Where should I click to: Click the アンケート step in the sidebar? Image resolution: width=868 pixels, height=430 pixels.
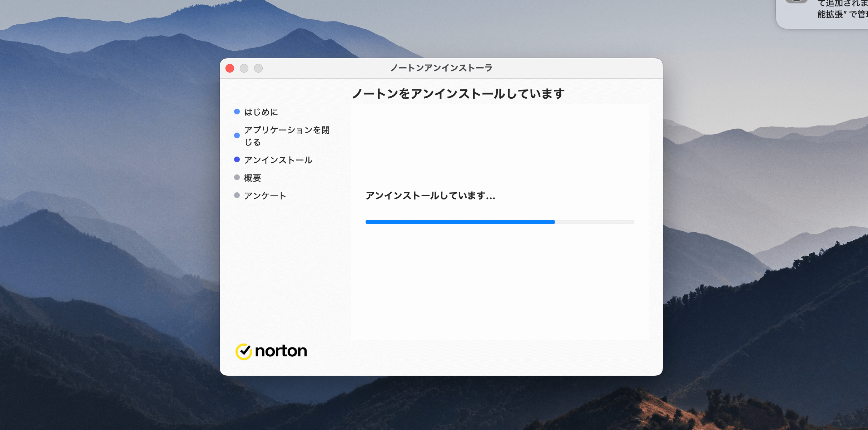point(265,196)
